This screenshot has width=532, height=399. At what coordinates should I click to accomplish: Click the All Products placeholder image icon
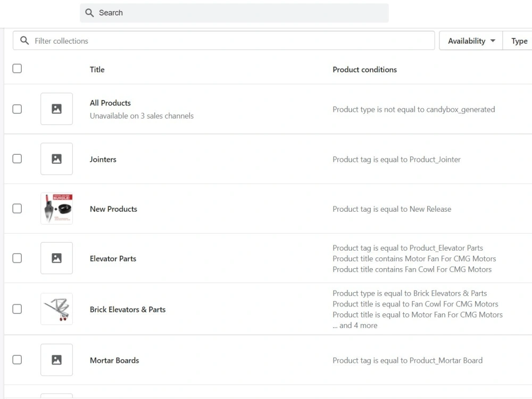(x=57, y=109)
